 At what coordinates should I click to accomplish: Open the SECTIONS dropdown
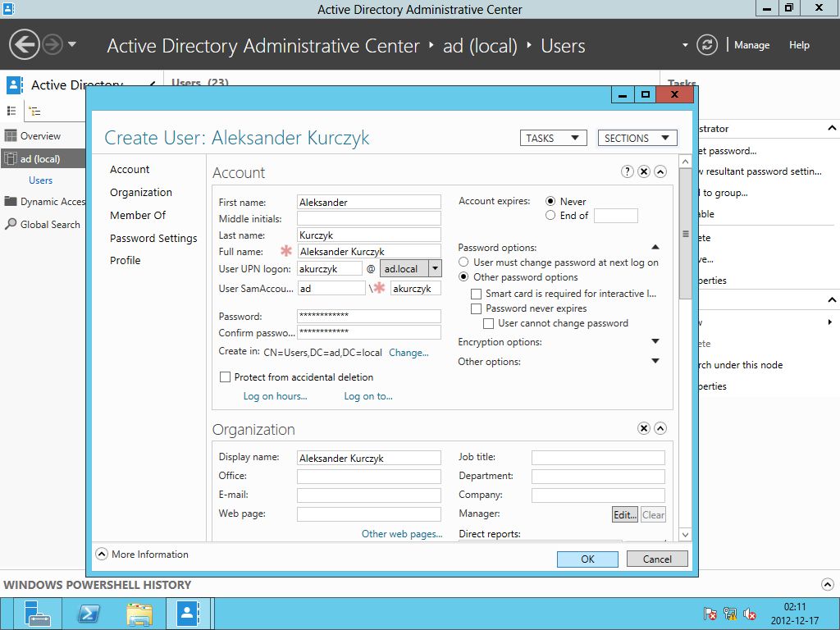pos(637,138)
